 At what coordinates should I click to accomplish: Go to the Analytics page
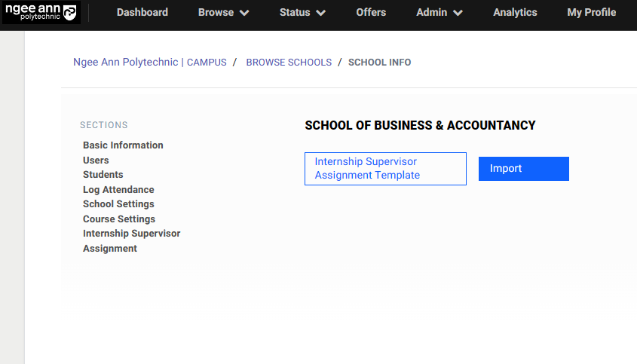[515, 13]
